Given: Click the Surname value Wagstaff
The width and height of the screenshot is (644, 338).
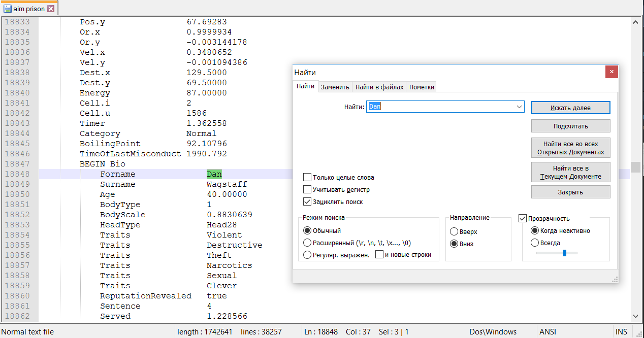Looking at the screenshot, I should pyautogui.click(x=227, y=184).
